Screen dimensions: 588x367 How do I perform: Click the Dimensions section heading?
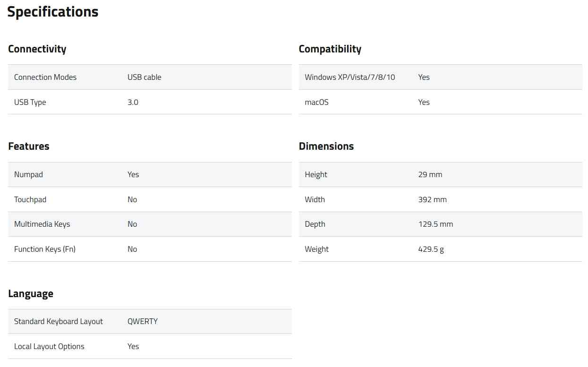pos(326,146)
